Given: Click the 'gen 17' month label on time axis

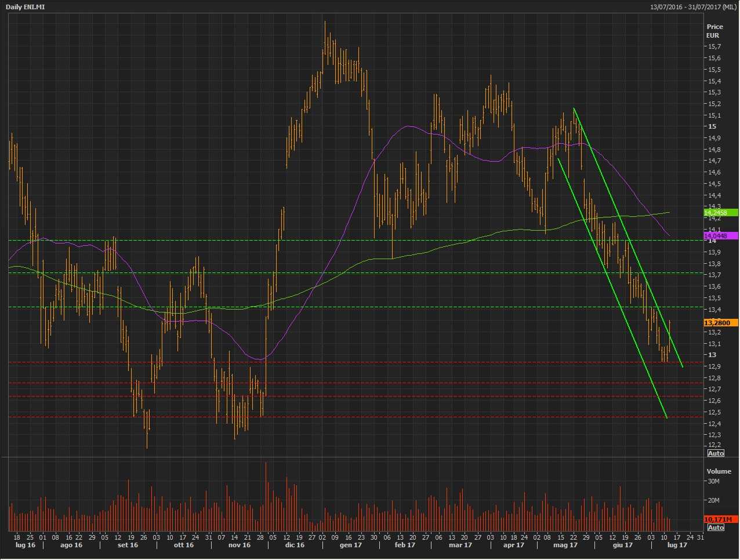Looking at the screenshot, I should [351, 545].
